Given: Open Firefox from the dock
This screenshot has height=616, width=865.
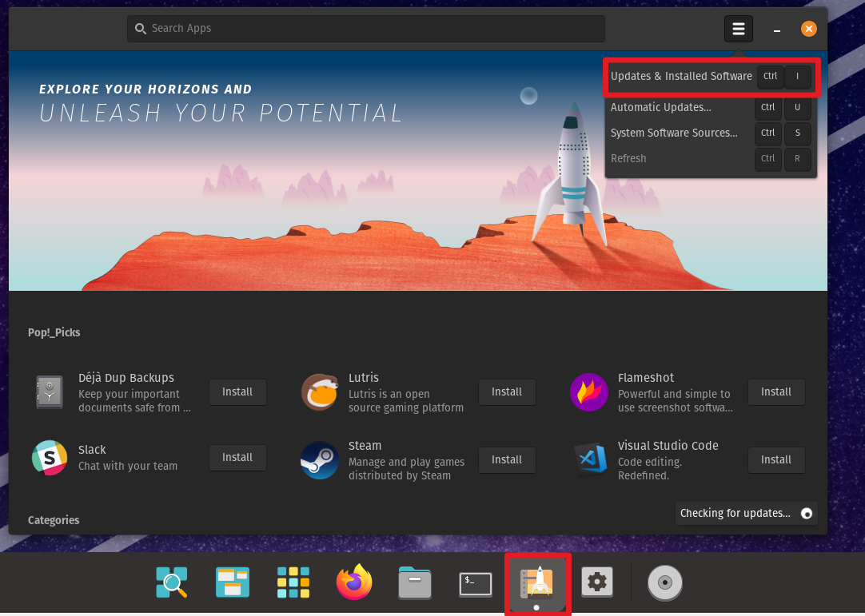Looking at the screenshot, I should coord(354,582).
